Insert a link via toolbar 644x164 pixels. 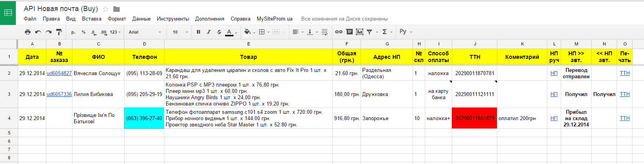pyautogui.click(x=339, y=32)
